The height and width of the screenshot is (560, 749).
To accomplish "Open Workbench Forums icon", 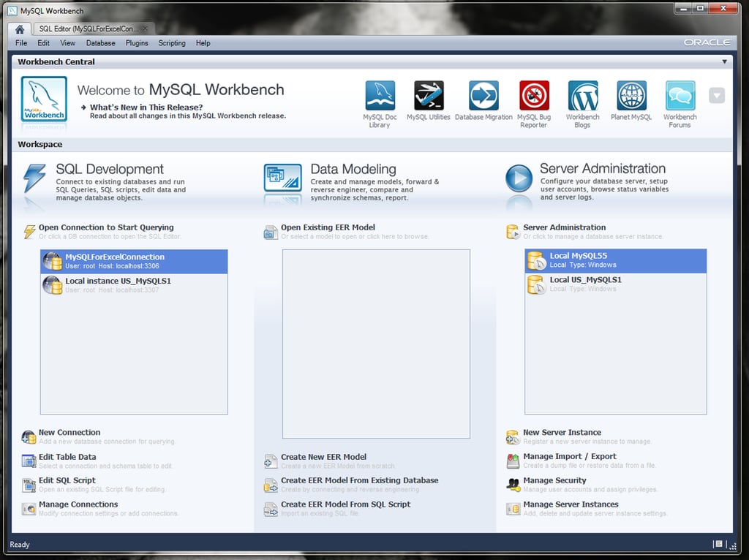I will 680,96.
